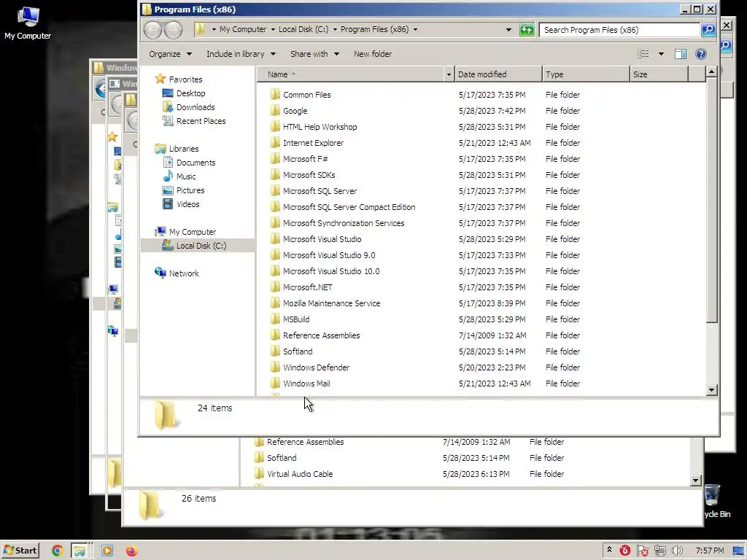Expand the My Computer breadcrumb arrow
Image resolution: width=747 pixels, height=560 pixels.
[273, 29]
